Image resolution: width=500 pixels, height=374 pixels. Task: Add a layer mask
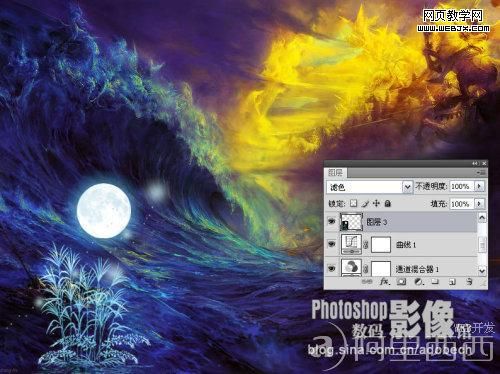click(402, 282)
